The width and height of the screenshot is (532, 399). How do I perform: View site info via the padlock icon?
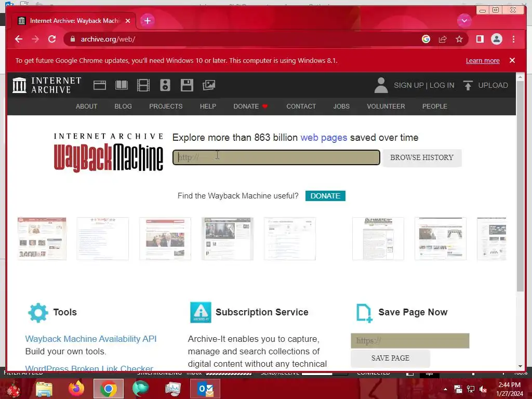[72, 39]
